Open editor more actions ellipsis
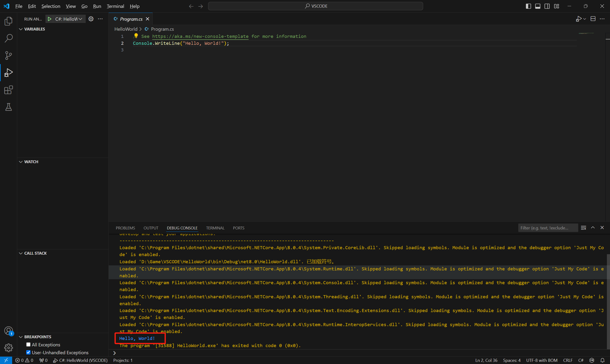The height and width of the screenshot is (364, 610). tap(602, 19)
